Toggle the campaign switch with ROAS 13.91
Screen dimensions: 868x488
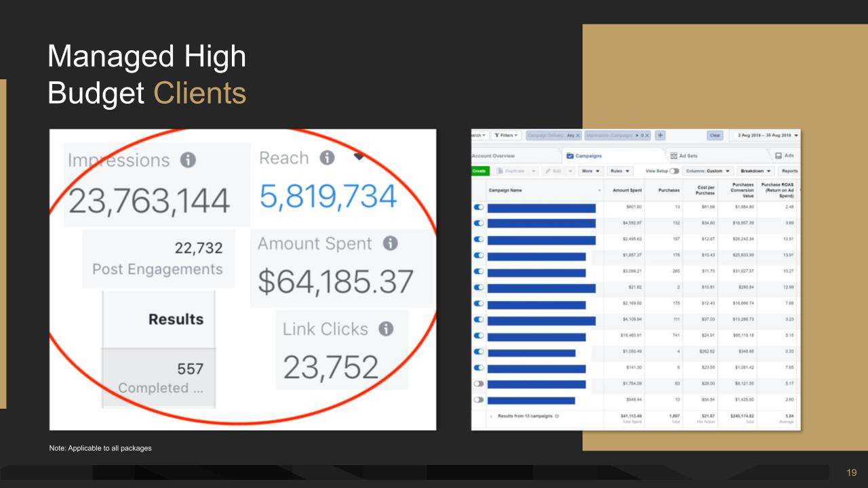point(479,256)
